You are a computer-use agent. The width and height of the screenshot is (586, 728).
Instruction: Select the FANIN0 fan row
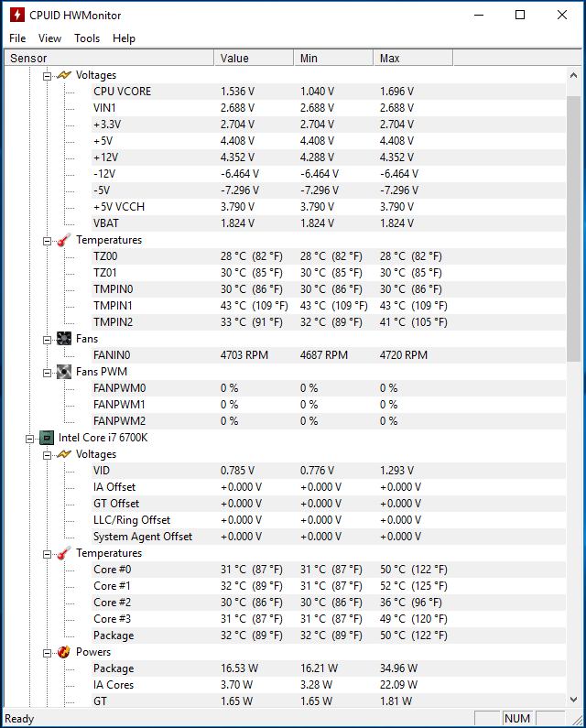tap(329, 355)
